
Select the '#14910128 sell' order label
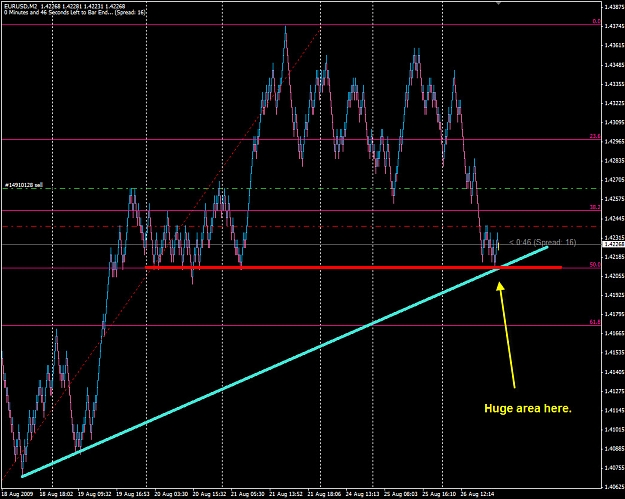click(x=24, y=185)
